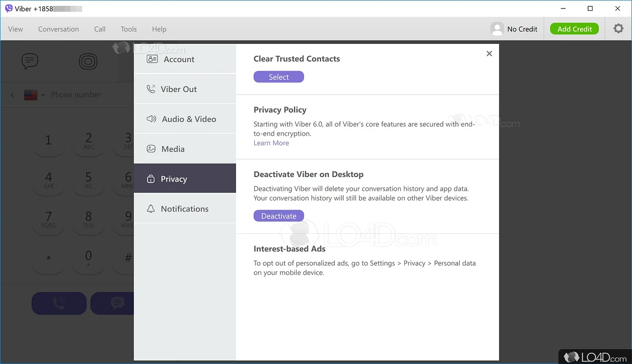Click the profile avatar next to No Credit

click(497, 29)
